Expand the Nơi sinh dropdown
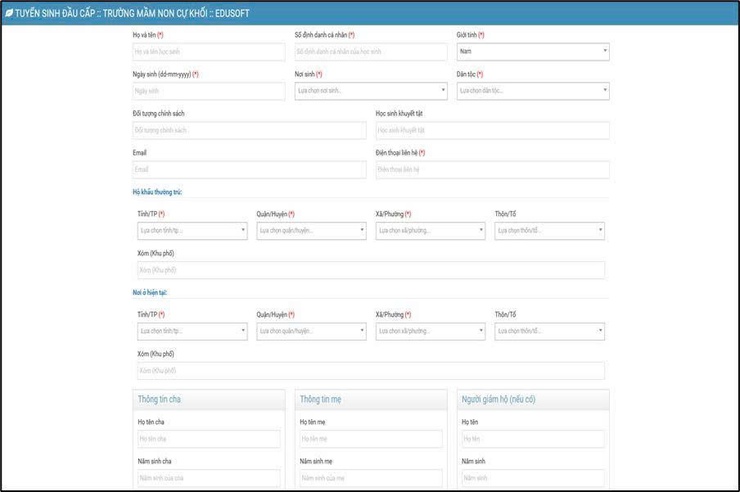The height and width of the screenshot is (492, 740). click(x=370, y=91)
